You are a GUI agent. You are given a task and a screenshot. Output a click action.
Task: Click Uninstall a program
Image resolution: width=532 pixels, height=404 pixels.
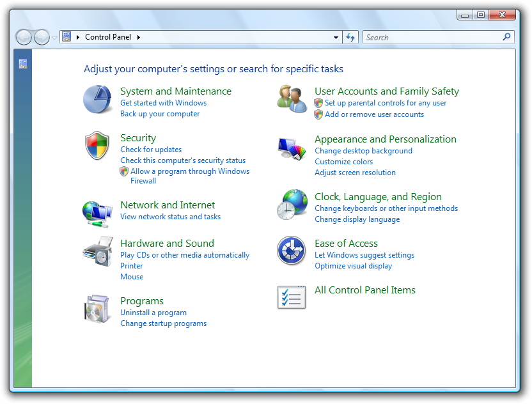coord(153,313)
